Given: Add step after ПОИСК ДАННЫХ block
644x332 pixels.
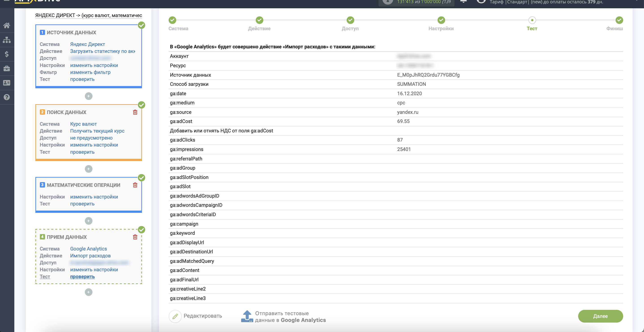Looking at the screenshot, I should click(x=88, y=169).
